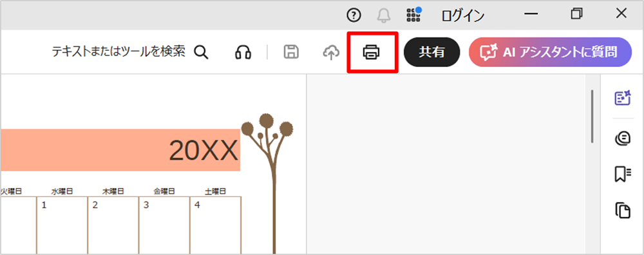644x255 pixels.
Task: Click calendar cell for day 4
Action: click(215, 225)
